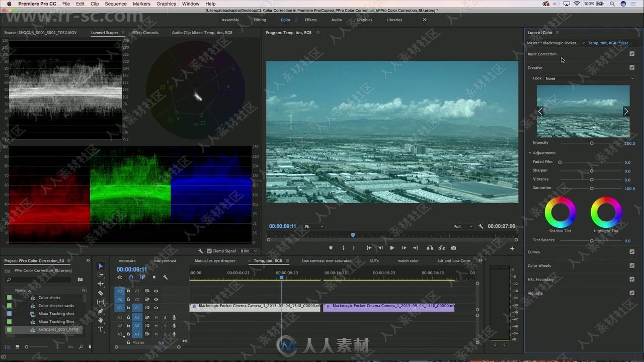644x362 pixels.
Task: Open the Fit zoom level dropdown
Action: 313,226
